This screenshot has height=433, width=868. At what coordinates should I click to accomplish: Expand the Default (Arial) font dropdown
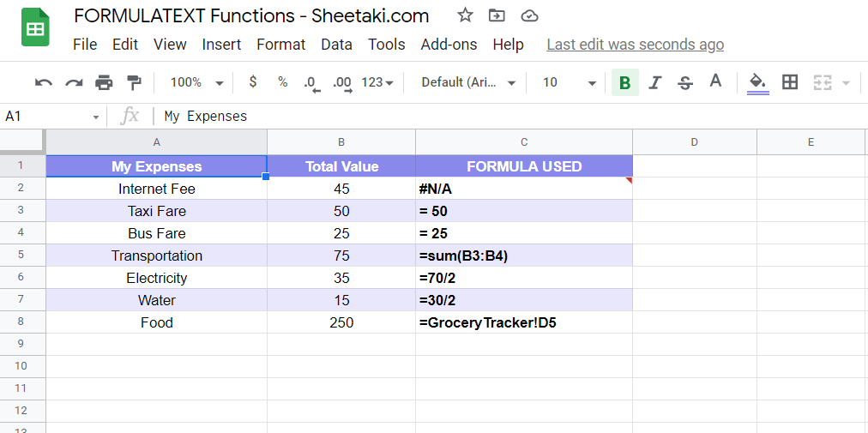tap(468, 82)
